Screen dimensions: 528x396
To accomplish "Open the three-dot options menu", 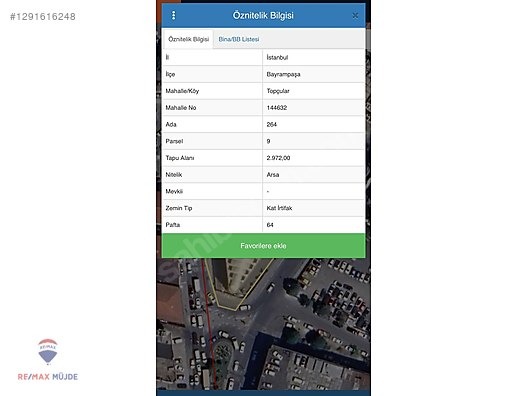I will 173,15.
